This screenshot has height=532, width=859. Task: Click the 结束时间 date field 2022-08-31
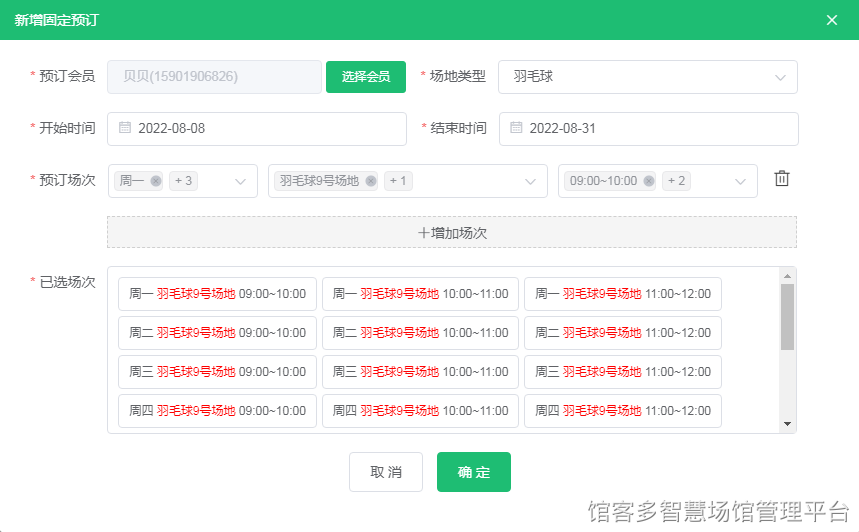648,128
